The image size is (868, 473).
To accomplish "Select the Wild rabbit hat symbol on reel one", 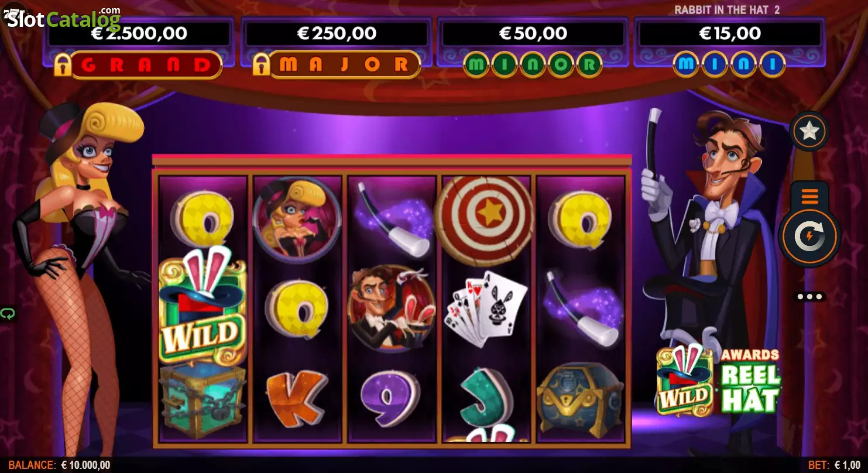I will [203, 305].
